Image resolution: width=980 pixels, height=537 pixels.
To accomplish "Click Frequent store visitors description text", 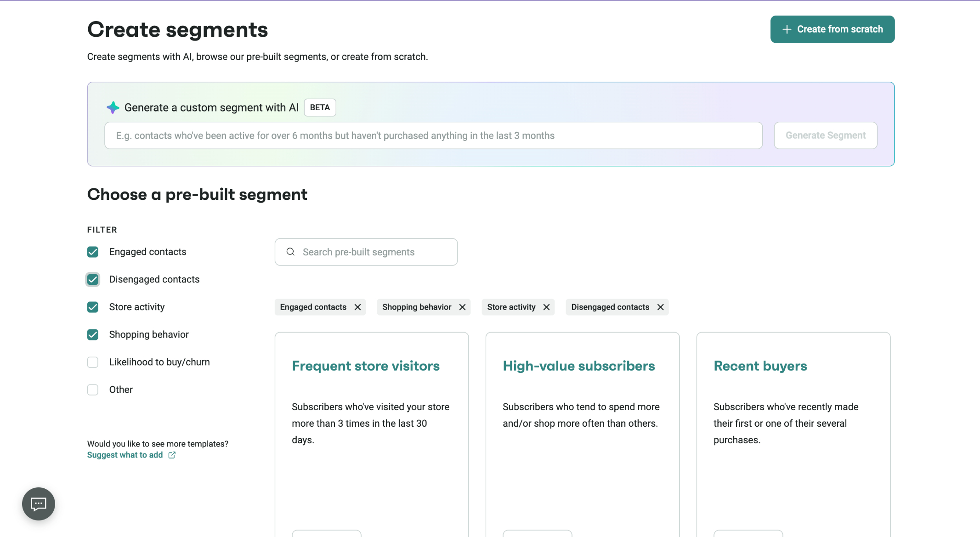I will (370, 423).
